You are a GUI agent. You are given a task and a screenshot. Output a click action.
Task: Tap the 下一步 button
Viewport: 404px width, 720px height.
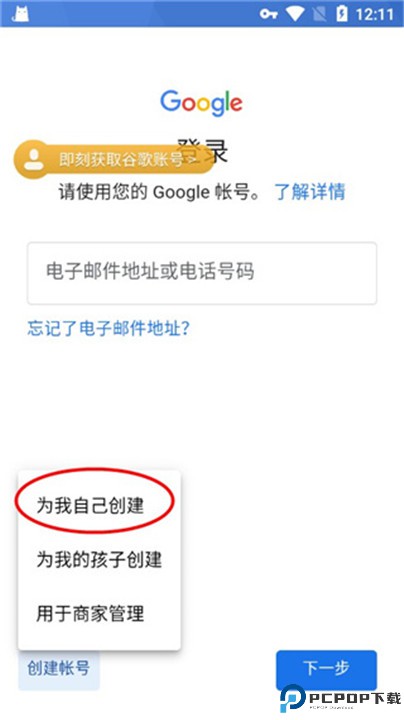(326, 668)
